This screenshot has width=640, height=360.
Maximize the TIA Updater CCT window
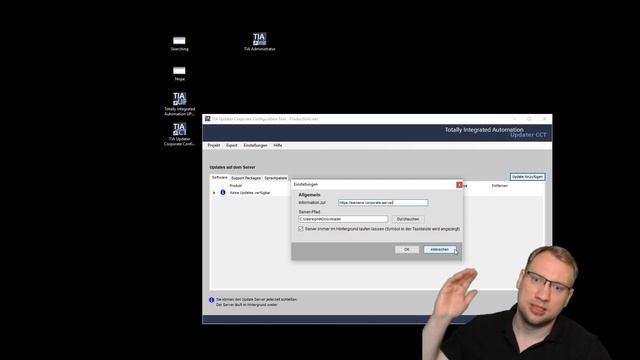point(529,119)
